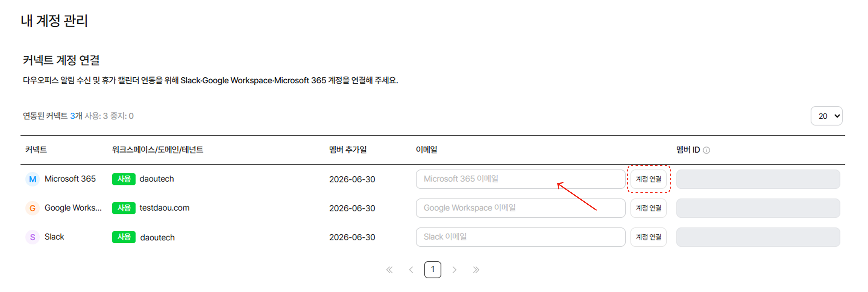Go to the next page arrow
Viewport: 868px width, 292px height.
(454, 269)
